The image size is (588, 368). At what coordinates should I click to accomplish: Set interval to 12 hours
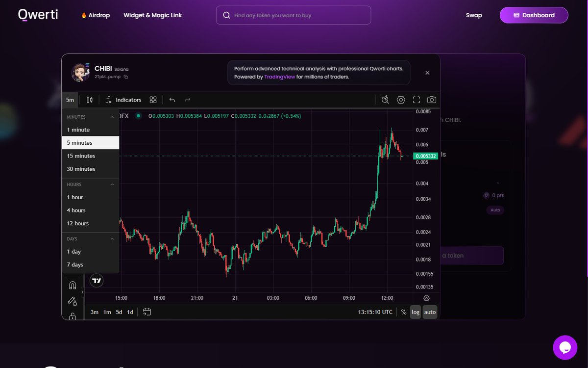pyautogui.click(x=91, y=223)
